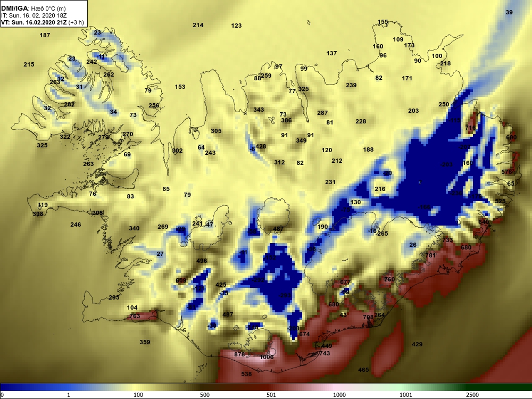Click the offshore value 214 in the north
This screenshot has height=399, width=532.
(198, 25)
